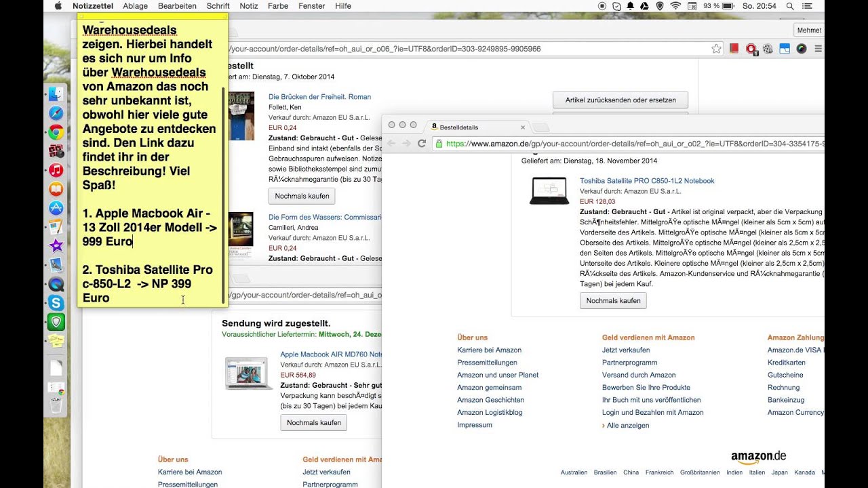Screen dimensions: 868x488
Task: Open Pages from the dock
Action: pyautogui.click(x=56, y=227)
